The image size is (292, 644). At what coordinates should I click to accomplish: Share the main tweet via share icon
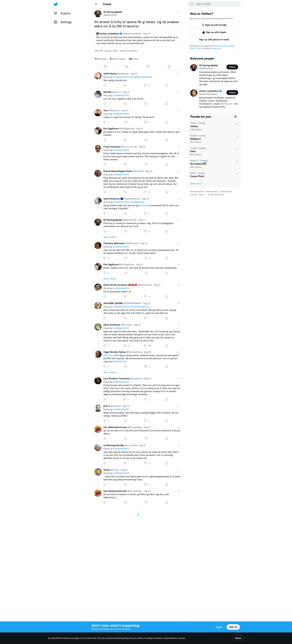click(x=169, y=67)
